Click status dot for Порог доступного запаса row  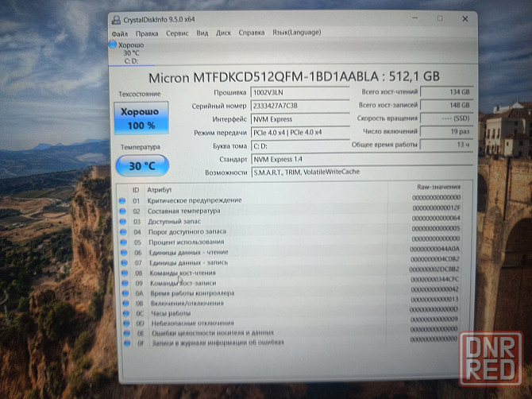tap(123, 232)
